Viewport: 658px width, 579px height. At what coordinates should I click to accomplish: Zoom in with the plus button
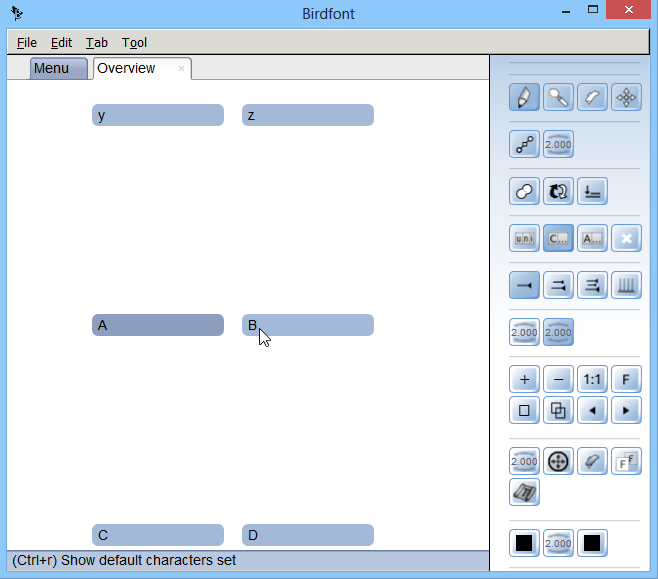(x=524, y=379)
